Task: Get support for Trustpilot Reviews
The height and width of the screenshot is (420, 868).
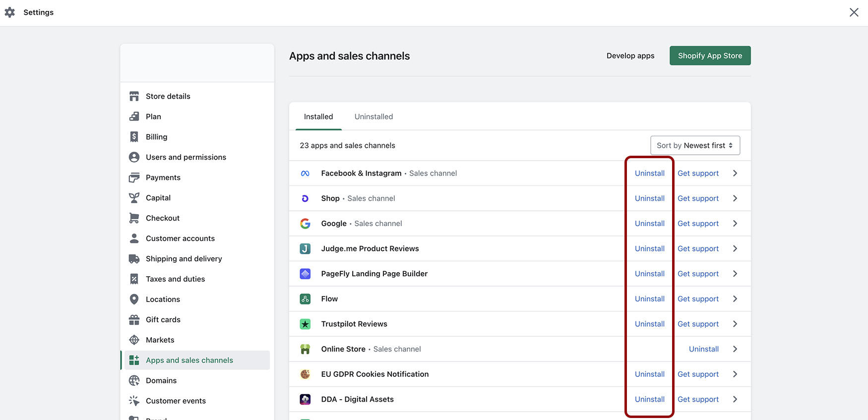Action: pos(698,324)
